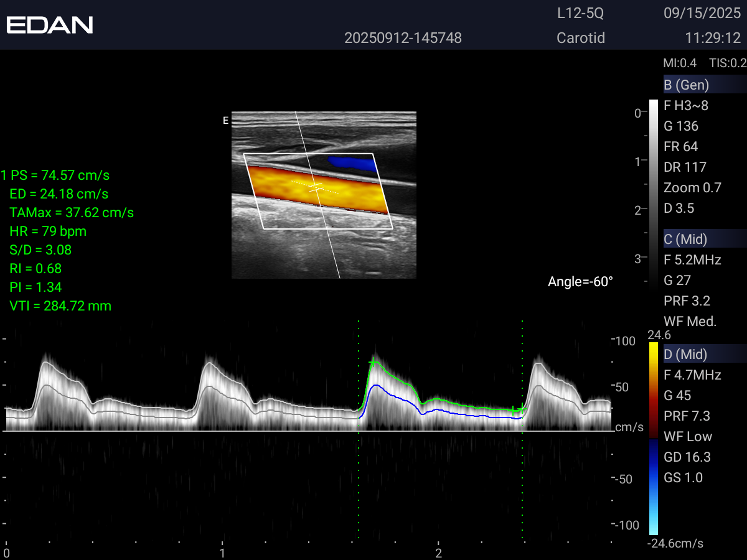
Task: Click the WF Low wall filter
Action: tap(688, 436)
